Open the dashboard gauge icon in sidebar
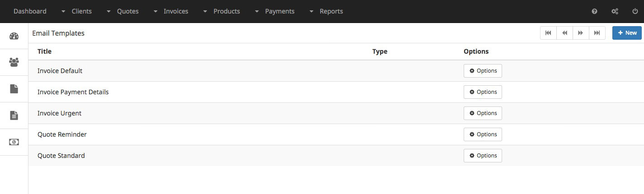Viewport: 644px width, 194px height. point(14,37)
